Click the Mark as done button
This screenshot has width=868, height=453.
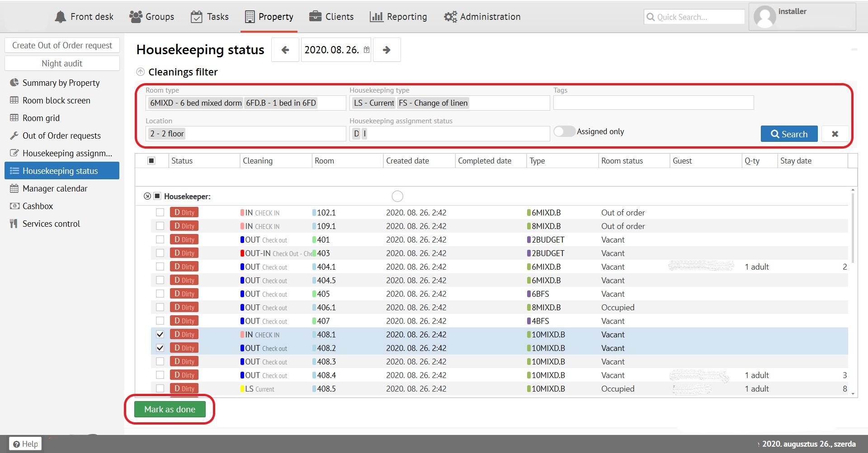coord(170,409)
